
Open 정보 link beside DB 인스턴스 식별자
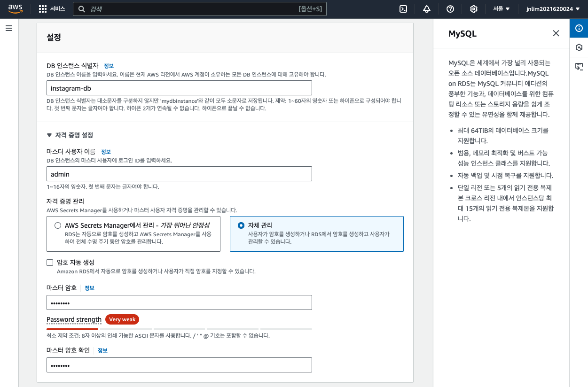(x=109, y=66)
